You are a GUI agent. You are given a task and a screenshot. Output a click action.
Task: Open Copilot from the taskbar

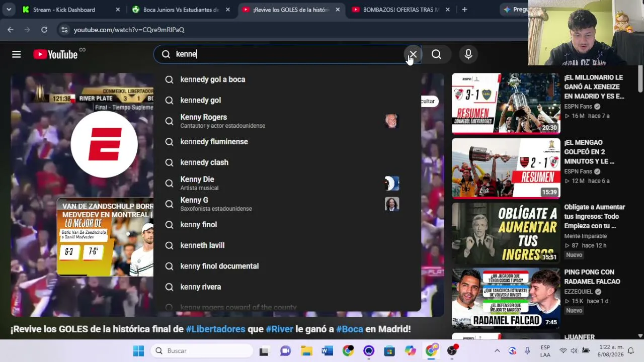point(411,351)
